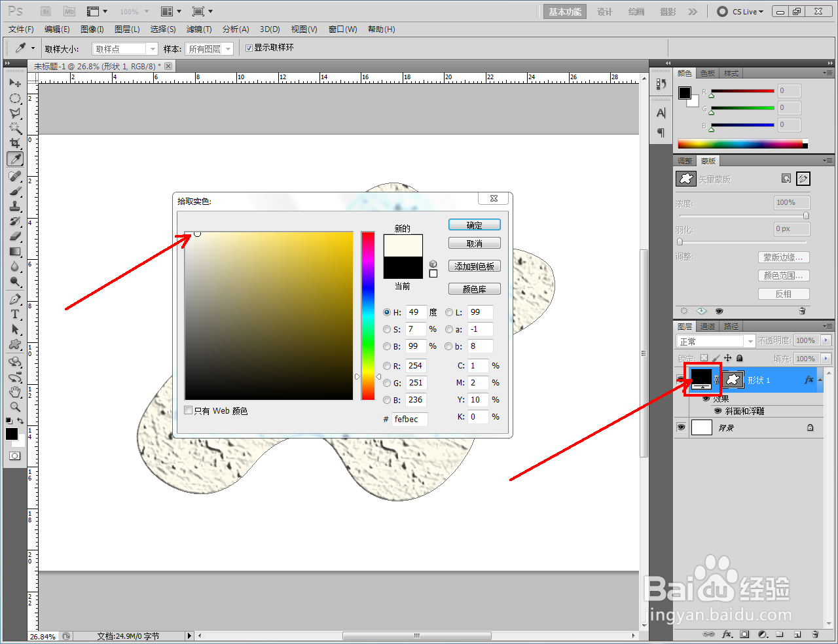Select the Magic Wand tool

pos(15,128)
